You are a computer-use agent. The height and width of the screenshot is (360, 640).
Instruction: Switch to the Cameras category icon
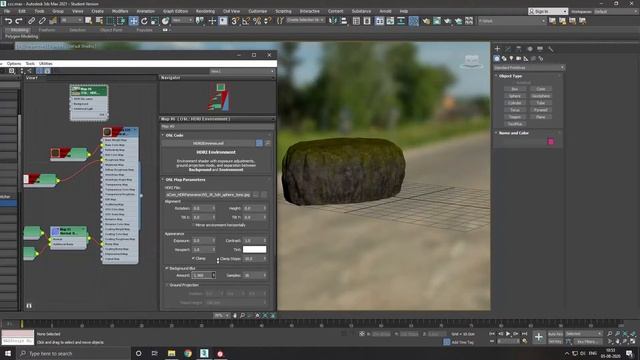point(518,58)
